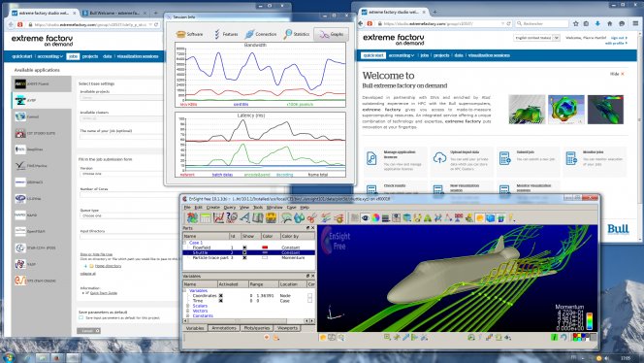Click the zoom region icon in EnSight bottom bar
The width and height of the screenshot is (644, 363).
(x=387, y=337)
